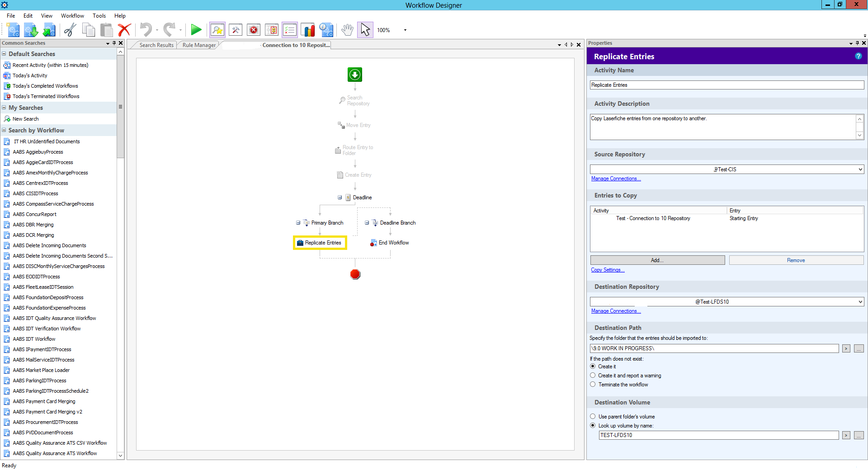Open the Copy Settings link
Screen dimensions: 868x470
(x=608, y=270)
